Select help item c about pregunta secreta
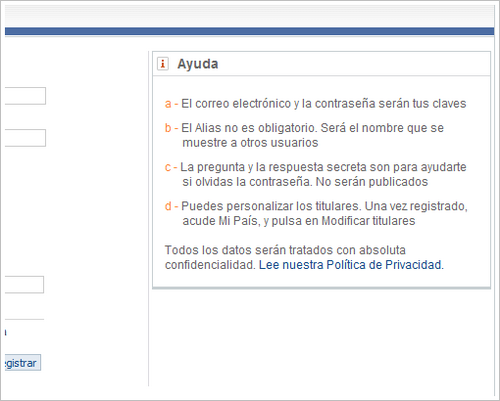The height and width of the screenshot is (401, 500). (x=315, y=174)
